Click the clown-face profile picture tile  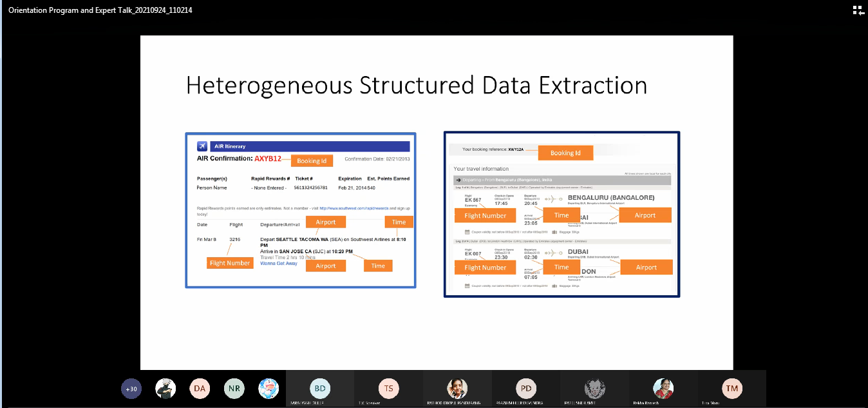tap(594, 389)
